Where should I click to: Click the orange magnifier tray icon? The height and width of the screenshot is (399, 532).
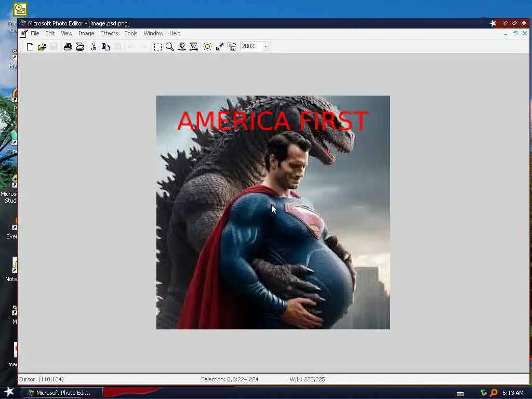[494, 393]
